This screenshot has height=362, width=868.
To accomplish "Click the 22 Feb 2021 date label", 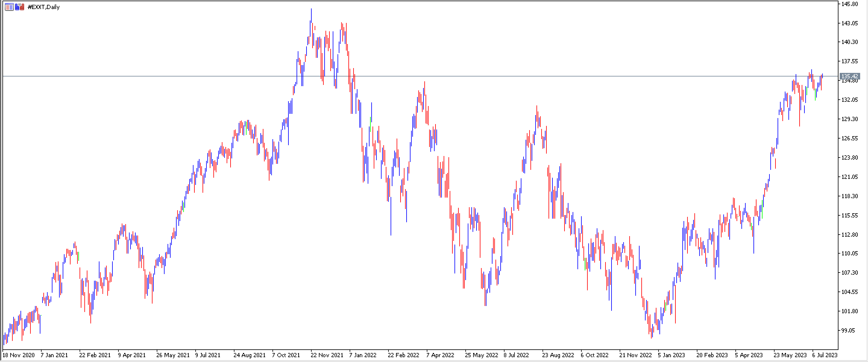I will click(x=95, y=355).
